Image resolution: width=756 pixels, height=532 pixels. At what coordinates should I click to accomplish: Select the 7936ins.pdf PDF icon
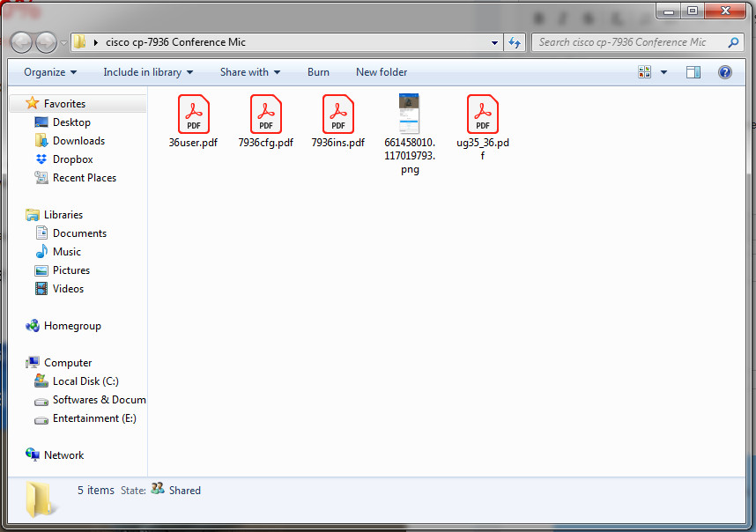337,114
